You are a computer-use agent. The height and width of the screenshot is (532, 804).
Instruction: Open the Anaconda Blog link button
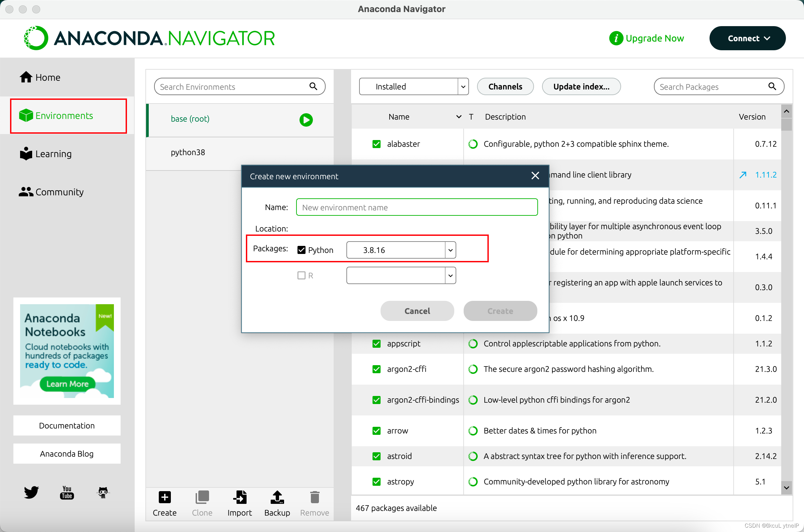coord(67,454)
